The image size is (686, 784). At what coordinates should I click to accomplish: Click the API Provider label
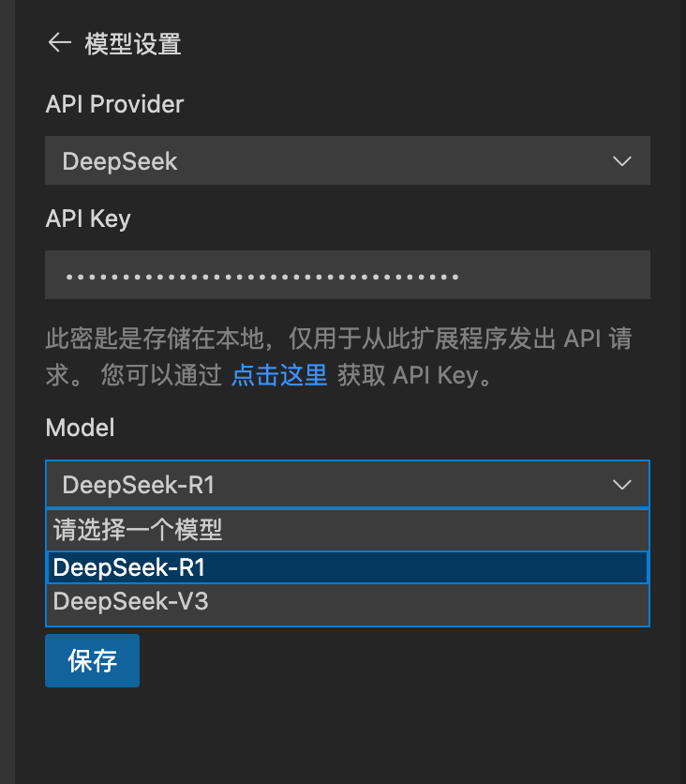coord(114,104)
